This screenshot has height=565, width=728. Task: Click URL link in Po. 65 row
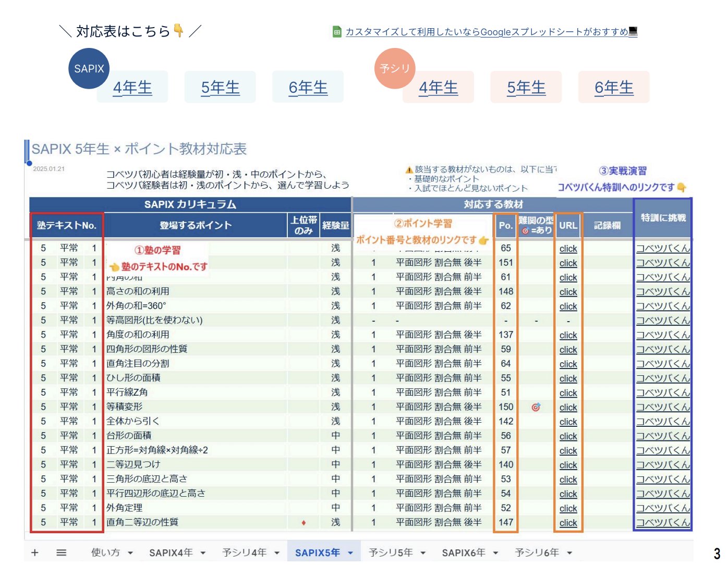(568, 249)
